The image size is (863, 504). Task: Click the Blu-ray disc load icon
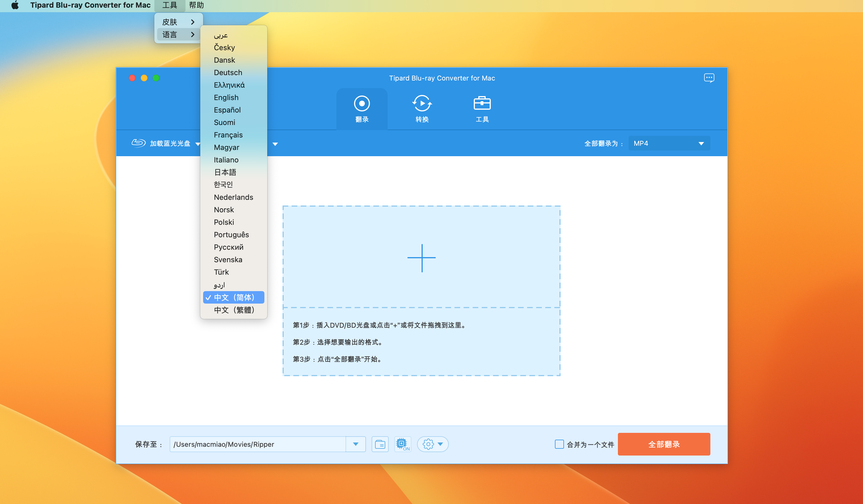(x=138, y=143)
